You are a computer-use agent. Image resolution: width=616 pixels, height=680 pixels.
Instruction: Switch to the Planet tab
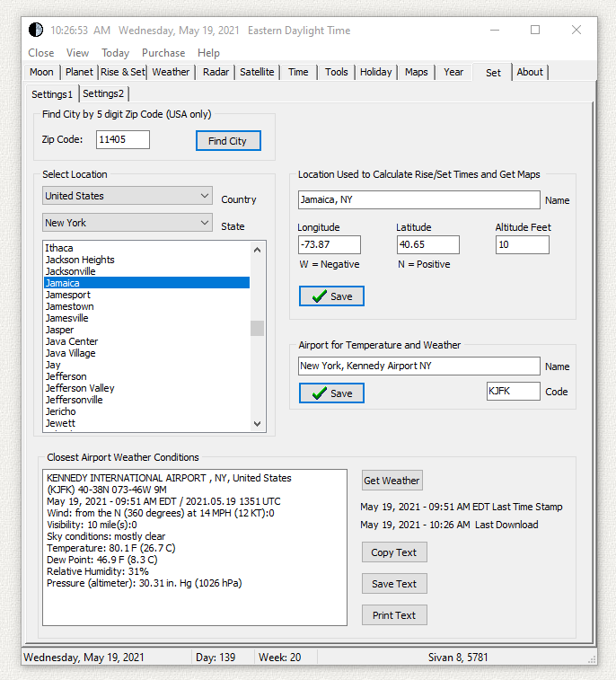tap(79, 72)
